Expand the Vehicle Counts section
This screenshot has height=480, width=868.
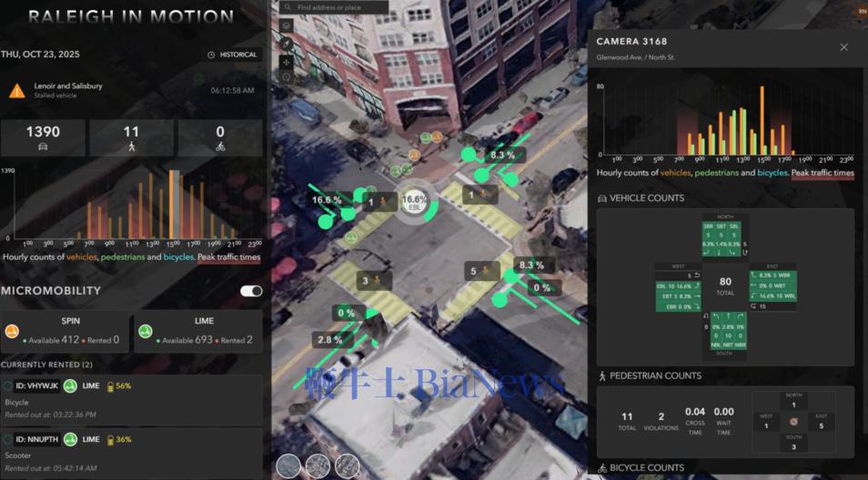(x=646, y=198)
